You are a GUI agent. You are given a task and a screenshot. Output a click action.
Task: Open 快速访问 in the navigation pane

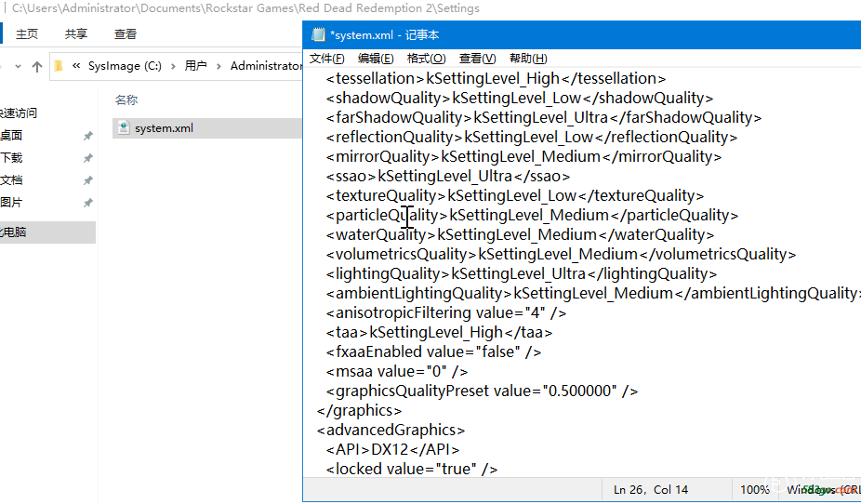pos(19,113)
